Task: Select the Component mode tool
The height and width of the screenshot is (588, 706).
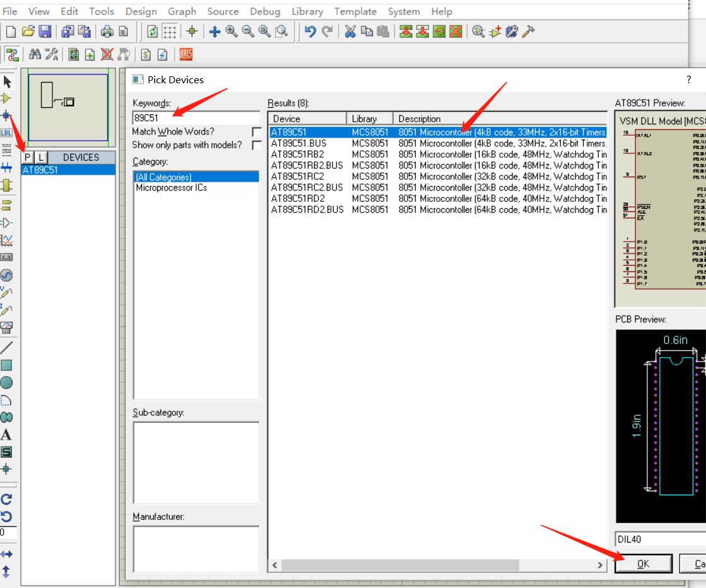Action: (6, 98)
